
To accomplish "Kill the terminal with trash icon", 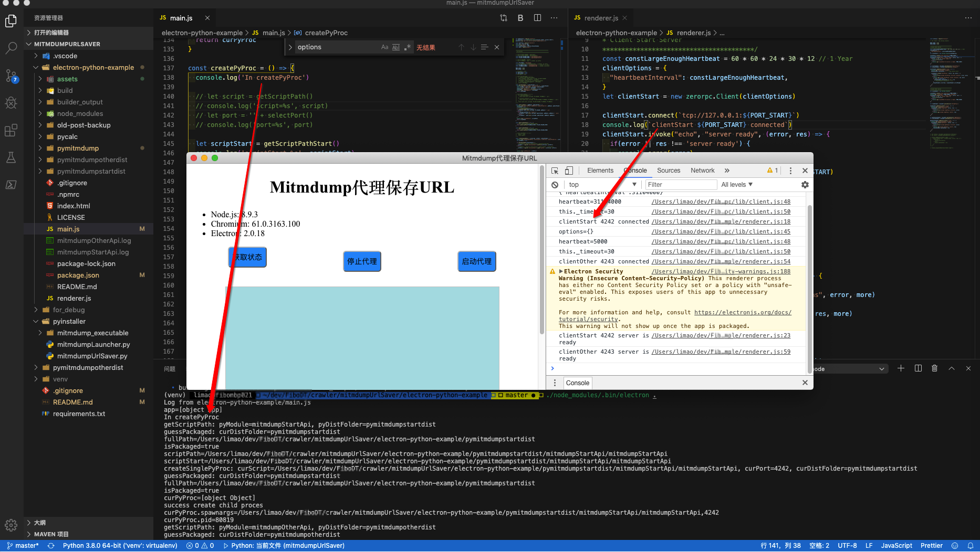I will tap(934, 368).
